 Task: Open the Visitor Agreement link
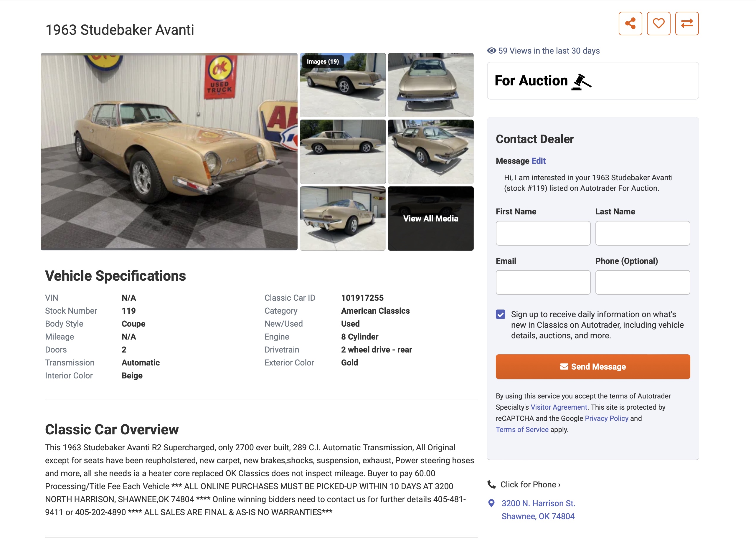click(x=559, y=407)
